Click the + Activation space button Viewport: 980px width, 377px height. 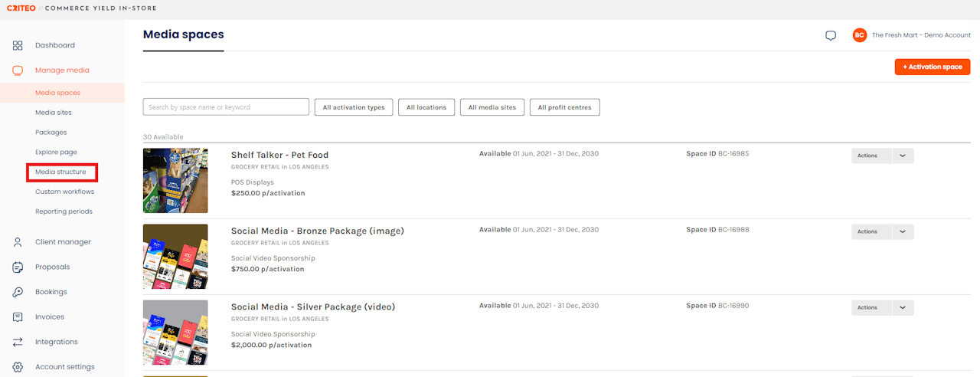click(932, 67)
